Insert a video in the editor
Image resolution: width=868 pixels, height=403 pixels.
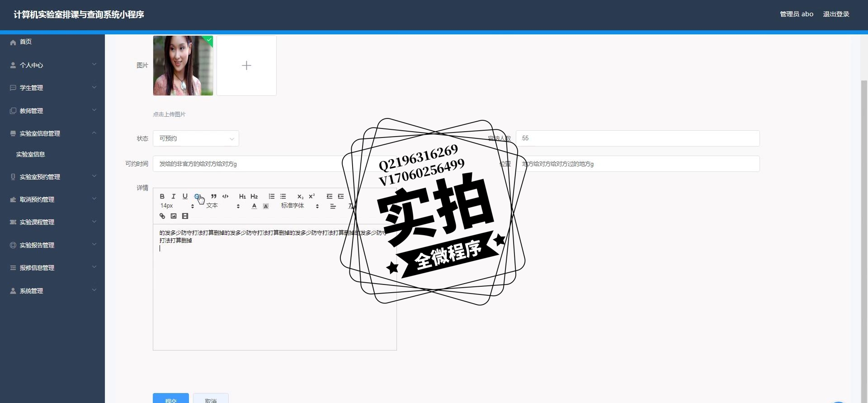pyautogui.click(x=185, y=216)
